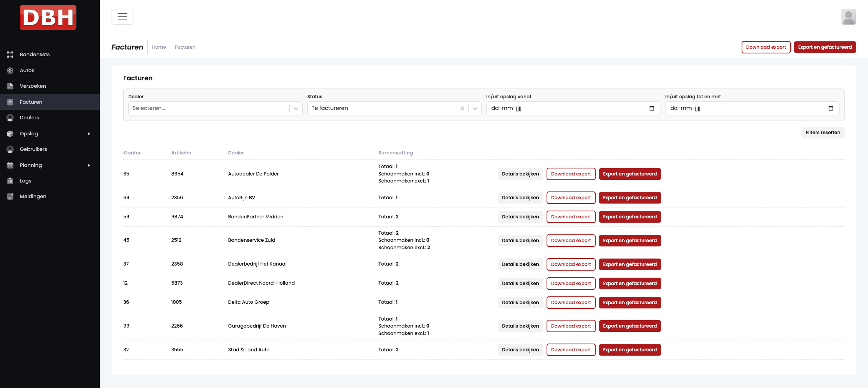The height and width of the screenshot is (388, 868).
Task: Go to Dealers in sidebar
Action: (29, 118)
